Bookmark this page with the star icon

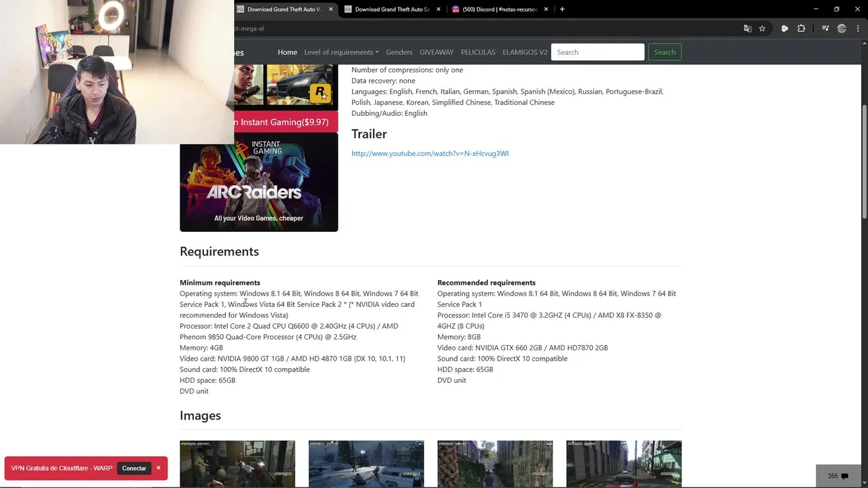point(762,28)
